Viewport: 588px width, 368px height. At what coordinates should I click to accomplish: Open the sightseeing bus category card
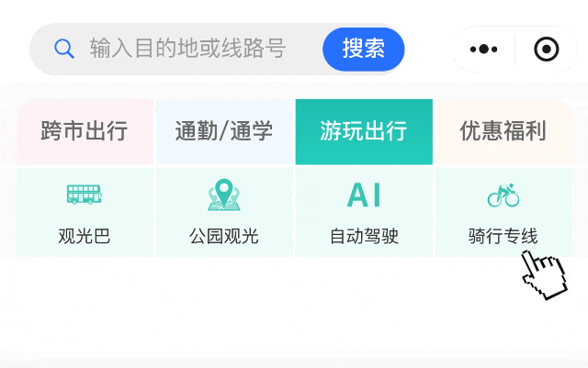click(85, 213)
